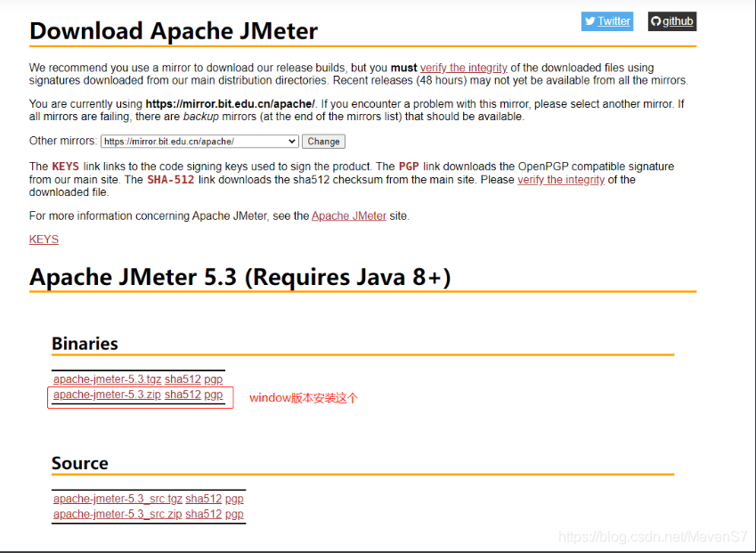Image resolution: width=756 pixels, height=553 pixels.
Task: Click the red 'PGP' term
Action: tap(409, 167)
